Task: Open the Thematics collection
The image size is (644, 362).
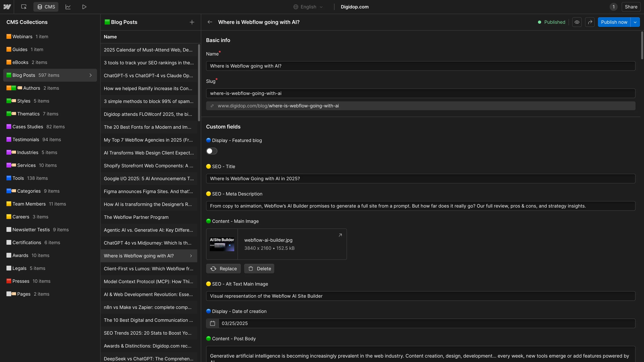Action: [50, 114]
